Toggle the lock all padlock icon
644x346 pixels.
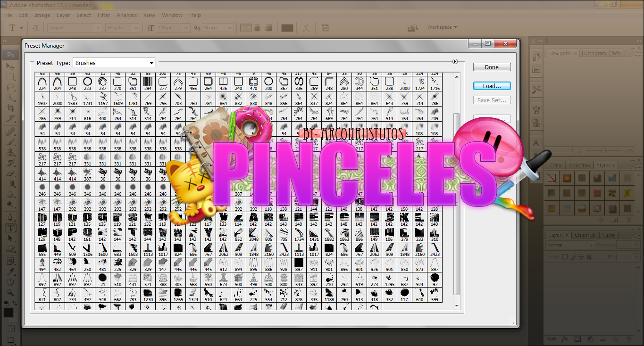click(x=589, y=257)
